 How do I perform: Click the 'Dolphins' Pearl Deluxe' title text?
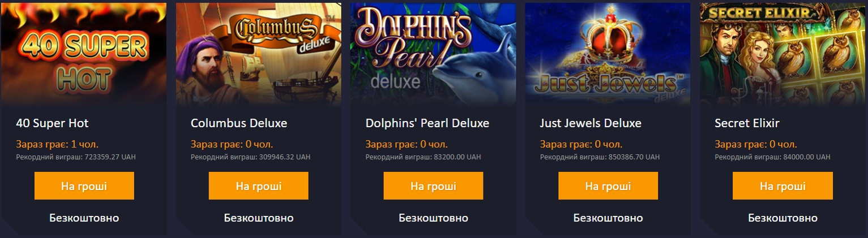click(427, 123)
